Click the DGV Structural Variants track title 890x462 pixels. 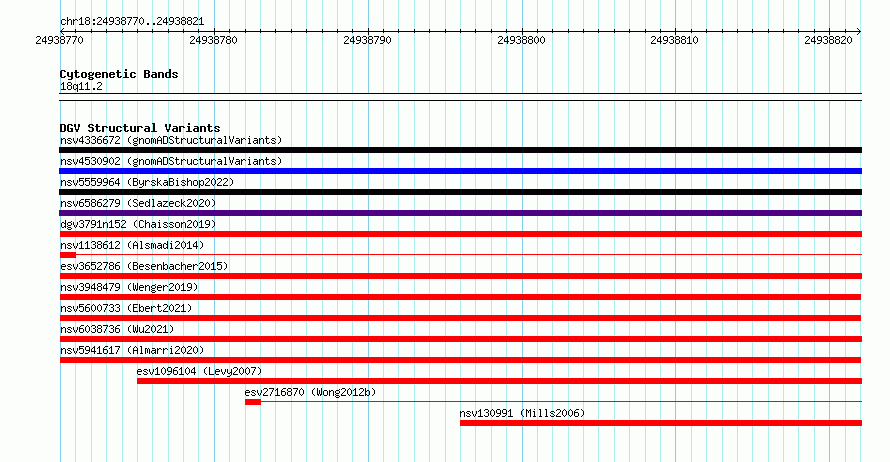(x=140, y=128)
